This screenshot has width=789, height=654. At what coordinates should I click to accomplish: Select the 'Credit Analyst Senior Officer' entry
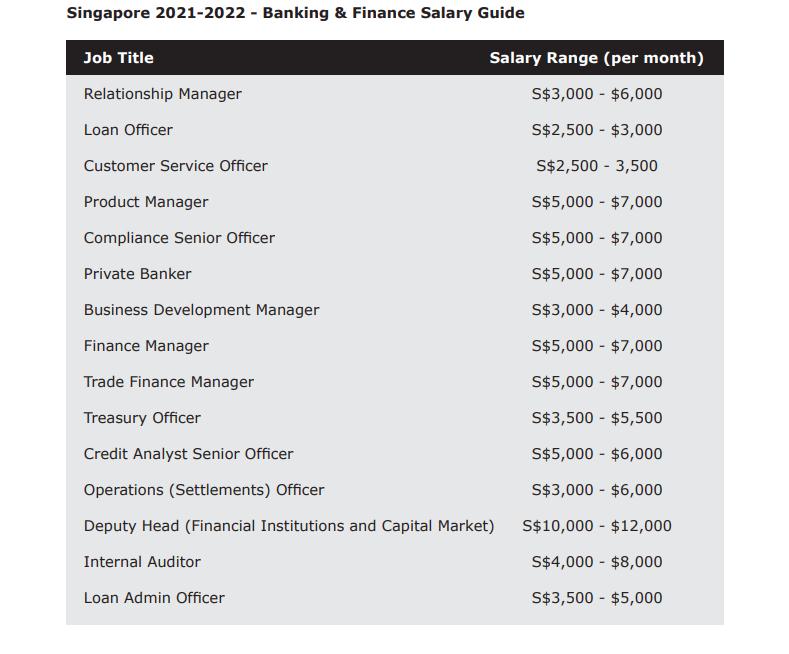(188, 454)
